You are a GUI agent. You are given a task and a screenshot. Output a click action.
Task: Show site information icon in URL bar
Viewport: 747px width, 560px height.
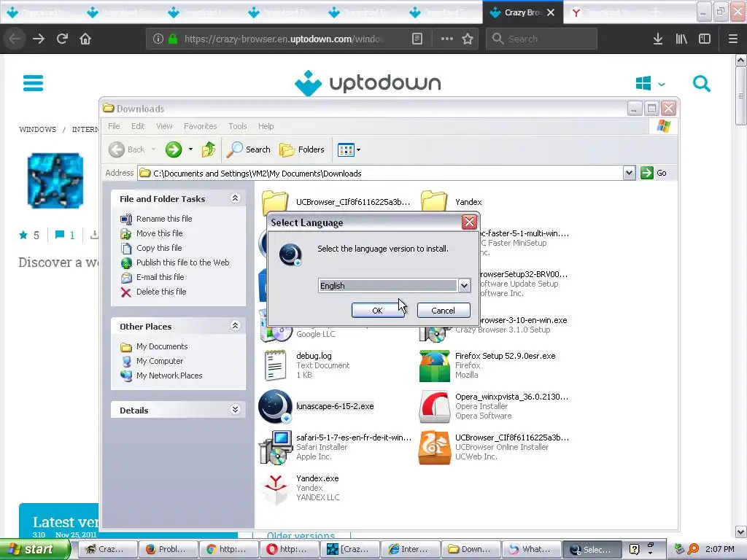tap(158, 39)
